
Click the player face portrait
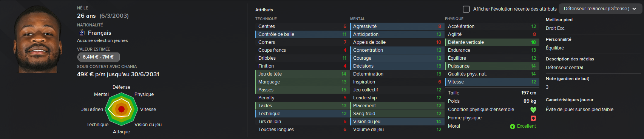click(38, 39)
